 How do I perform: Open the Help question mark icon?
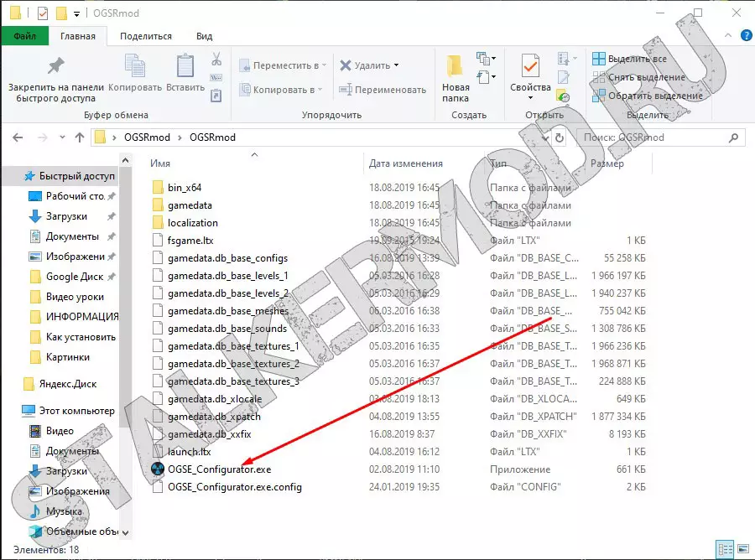click(746, 35)
